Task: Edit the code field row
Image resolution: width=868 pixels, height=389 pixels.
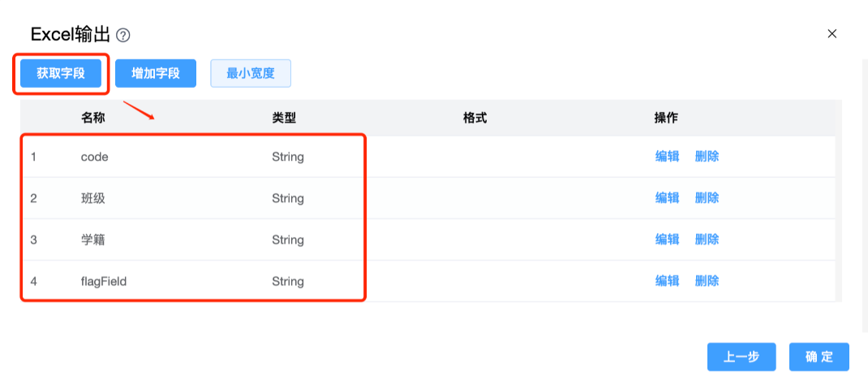Action: [x=667, y=157]
